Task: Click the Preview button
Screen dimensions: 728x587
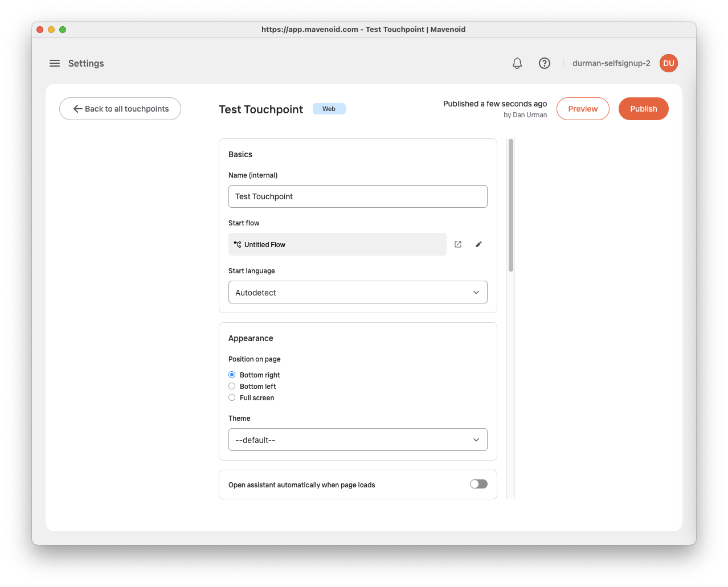Action: click(583, 109)
